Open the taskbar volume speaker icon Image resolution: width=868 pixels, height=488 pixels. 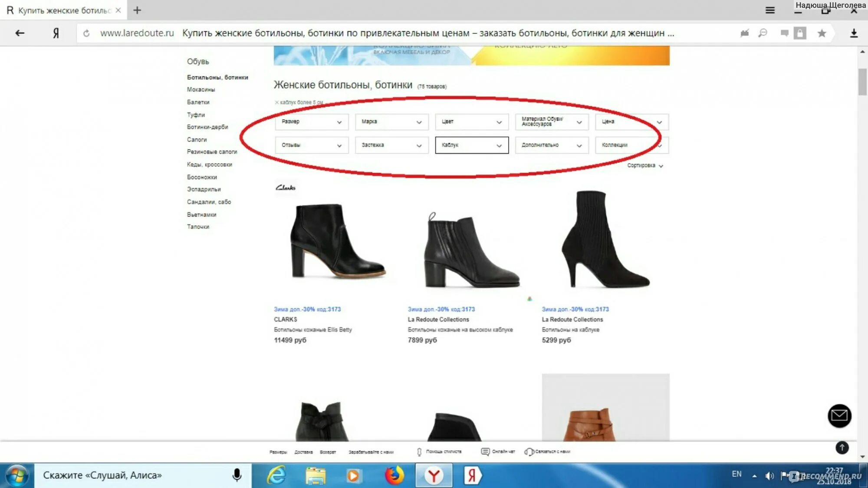769,476
